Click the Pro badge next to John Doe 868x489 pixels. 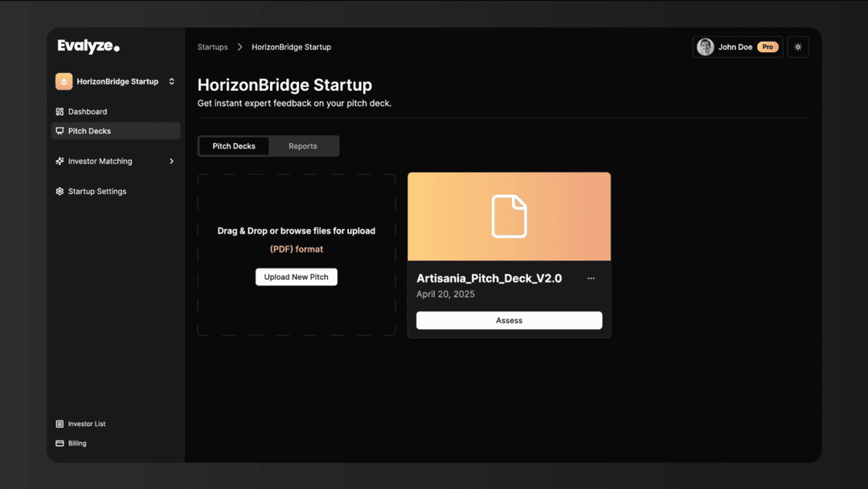[x=768, y=47]
